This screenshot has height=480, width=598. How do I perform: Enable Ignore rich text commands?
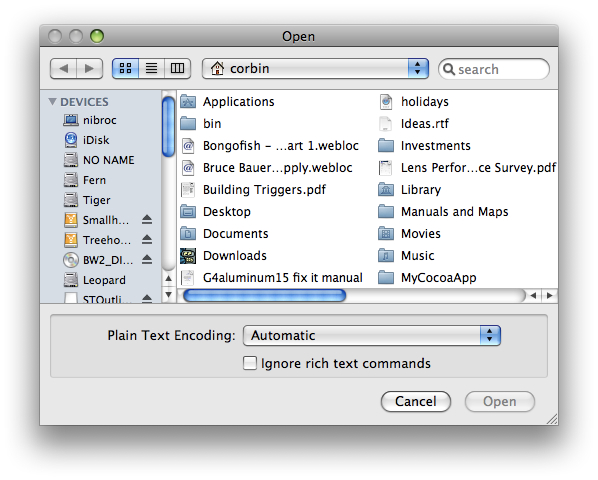(x=250, y=363)
